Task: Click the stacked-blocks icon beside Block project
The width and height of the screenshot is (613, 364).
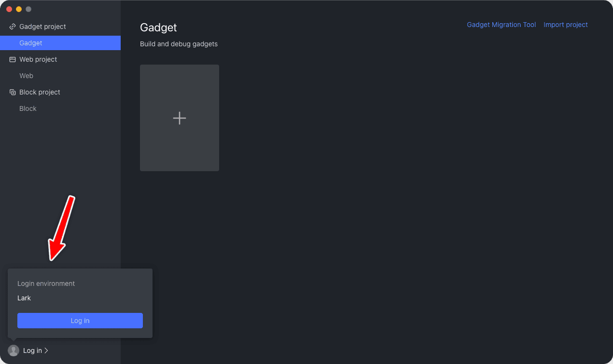Action: [12, 92]
